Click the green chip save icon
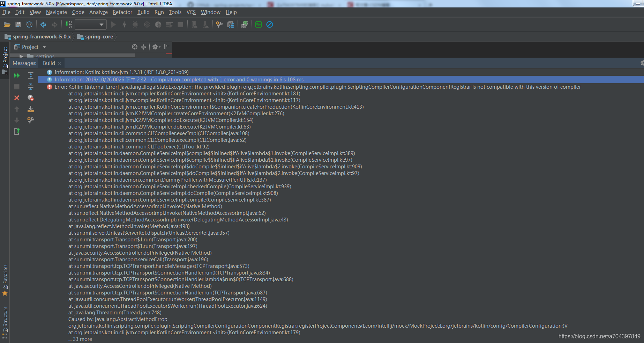 point(245,25)
